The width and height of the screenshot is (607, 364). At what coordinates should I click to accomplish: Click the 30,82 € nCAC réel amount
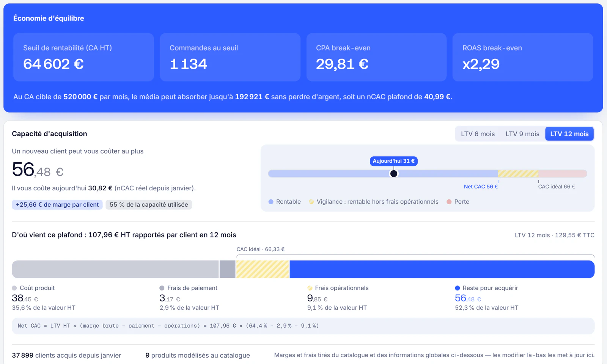click(x=100, y=188)
